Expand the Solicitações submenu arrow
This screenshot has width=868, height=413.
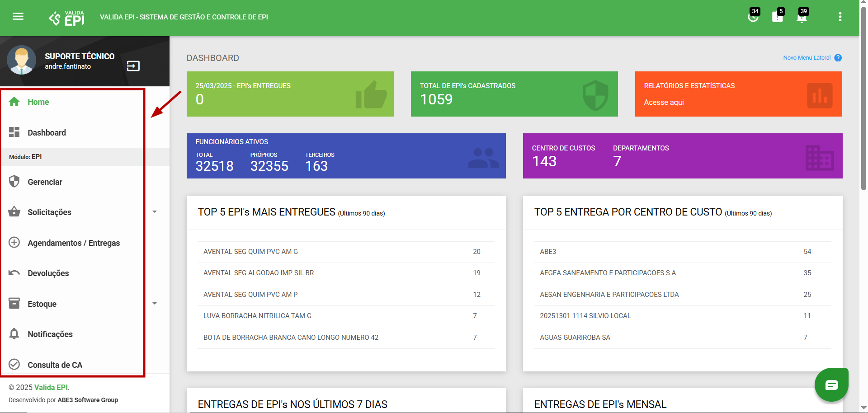[155, 211]
